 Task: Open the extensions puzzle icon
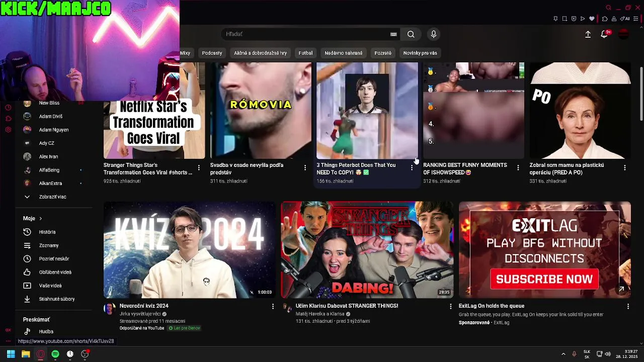pos(605,19)
